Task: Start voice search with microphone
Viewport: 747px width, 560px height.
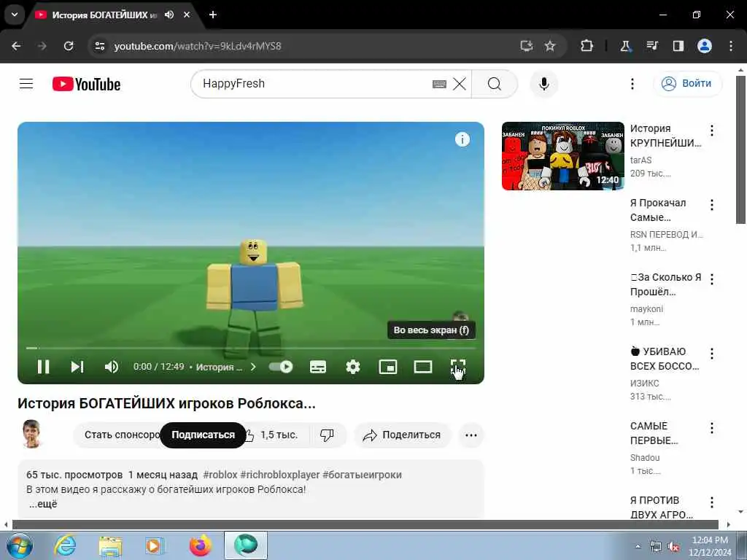Action: point(543,84)
